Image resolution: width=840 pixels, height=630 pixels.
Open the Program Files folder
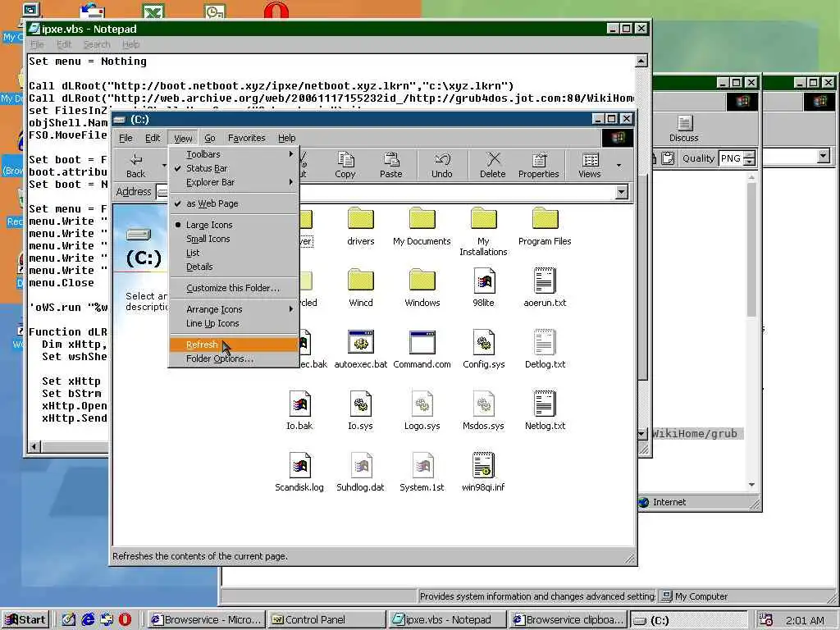pyautogui.click(x=545, y=226)
